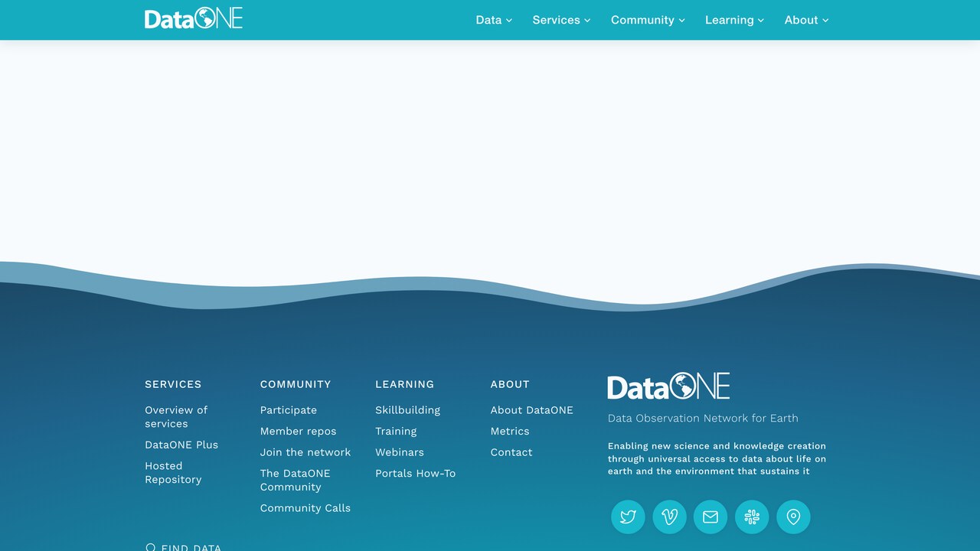The width and height of the screenshot is (980, 551).
Task: Click the map location pin icon
Action: tap(793, 517)
